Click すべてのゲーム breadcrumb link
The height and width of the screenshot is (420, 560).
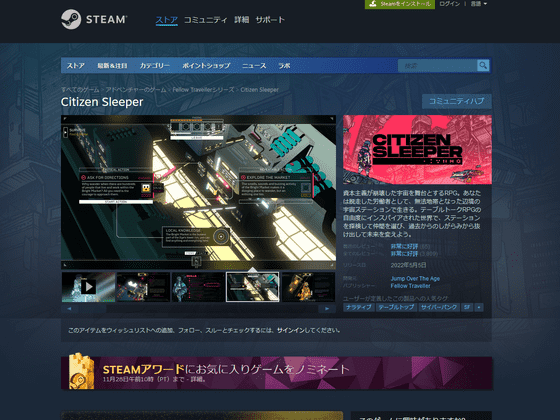(80, 90)
